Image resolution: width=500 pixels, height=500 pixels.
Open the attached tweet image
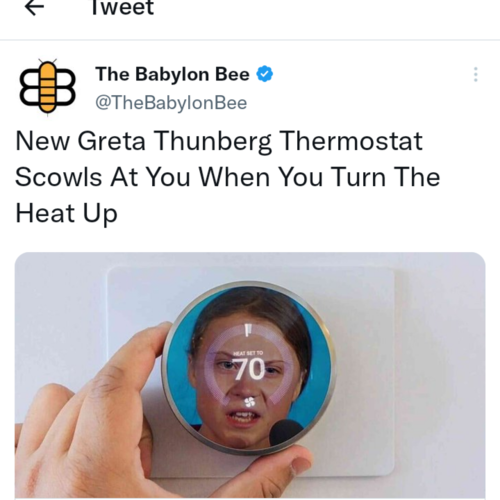[x=250, y=375]
